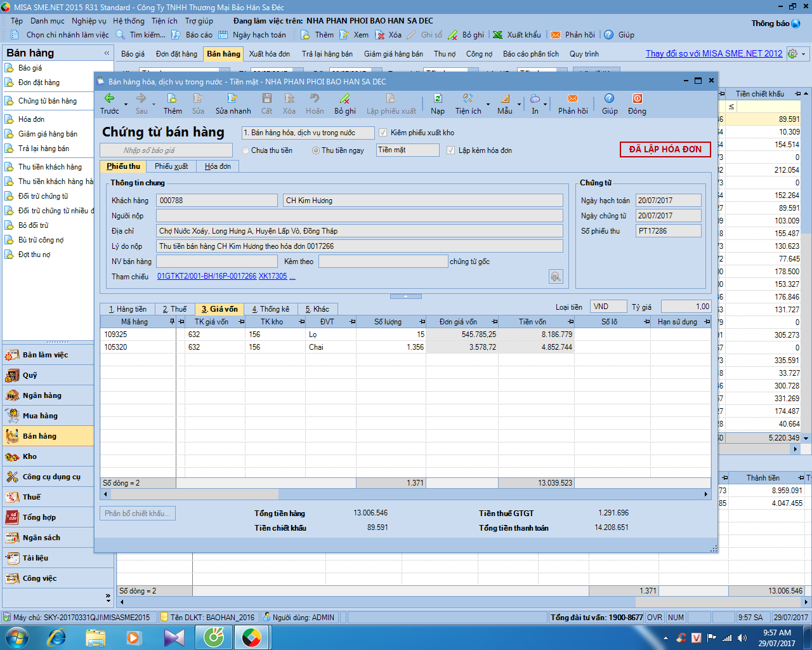The height and width of the screenshot is (650, 812).
Task: Toggle the pin on the Mã hàng column
Action: pyautogui.click(x=172, y=322)
